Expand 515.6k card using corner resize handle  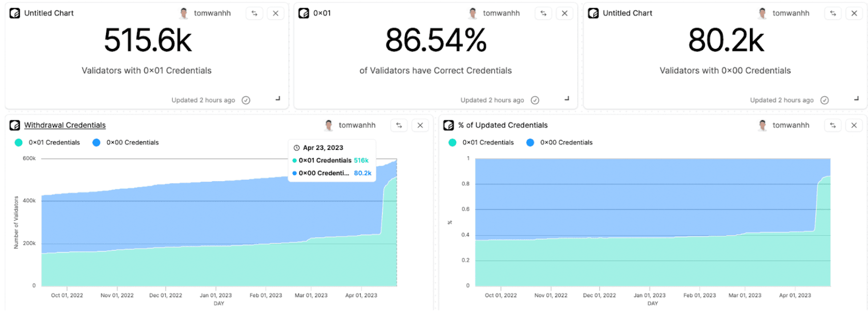278,99
